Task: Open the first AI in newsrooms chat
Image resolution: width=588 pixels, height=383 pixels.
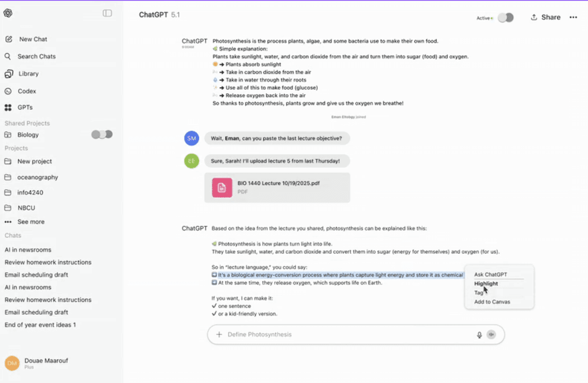Action: click(28, 250)
